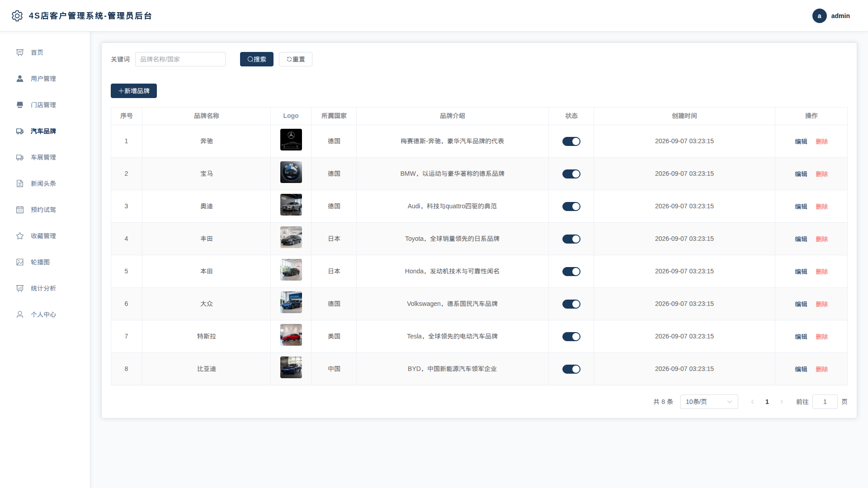Click the 搜索 search button
Image resolution: width=868 pixels, height=488 pixels.
(x=256, y=59)
